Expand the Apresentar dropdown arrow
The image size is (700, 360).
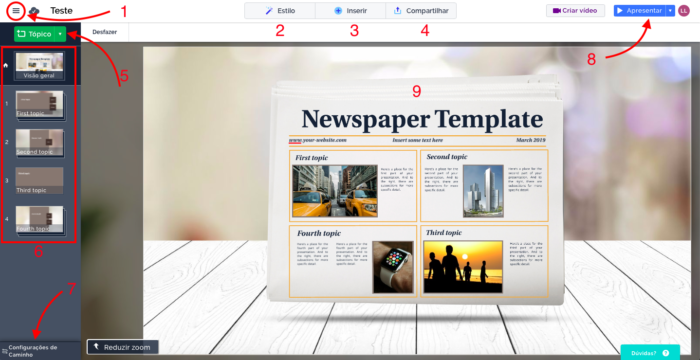click(x=670, y=11)
